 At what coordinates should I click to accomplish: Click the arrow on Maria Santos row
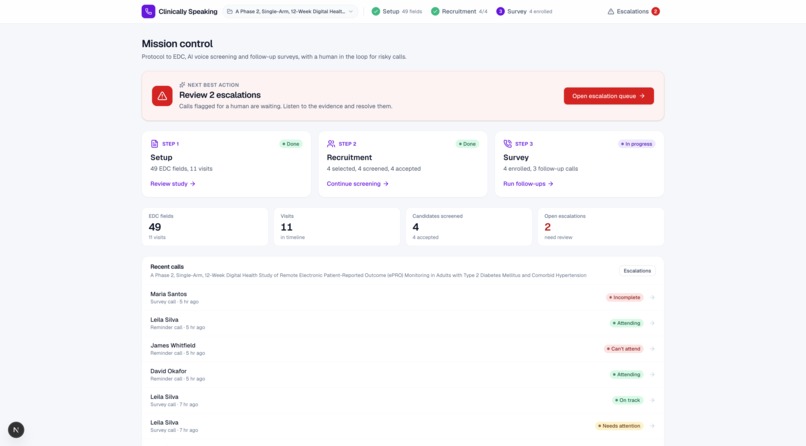pos(652,298)
